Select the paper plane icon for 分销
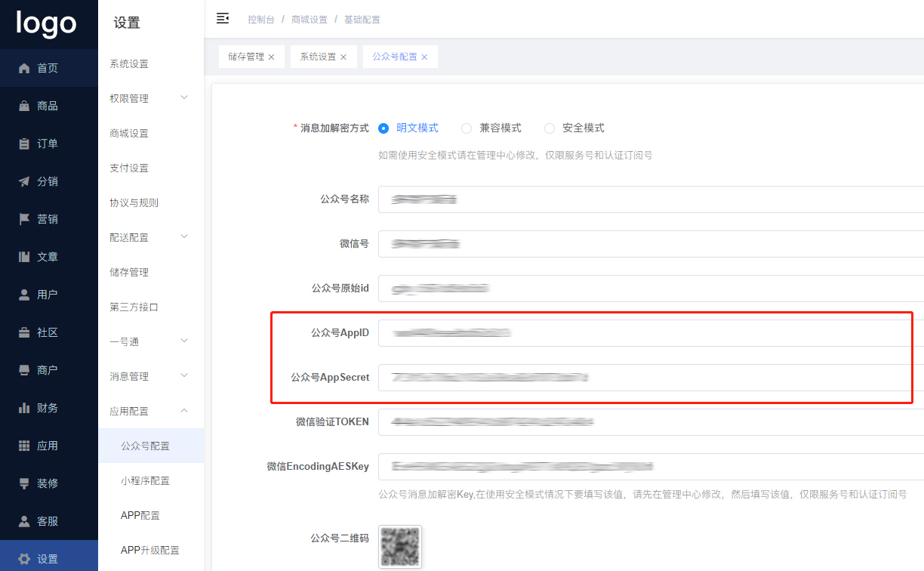Screen dimensions: 924x571 (24, 181)
